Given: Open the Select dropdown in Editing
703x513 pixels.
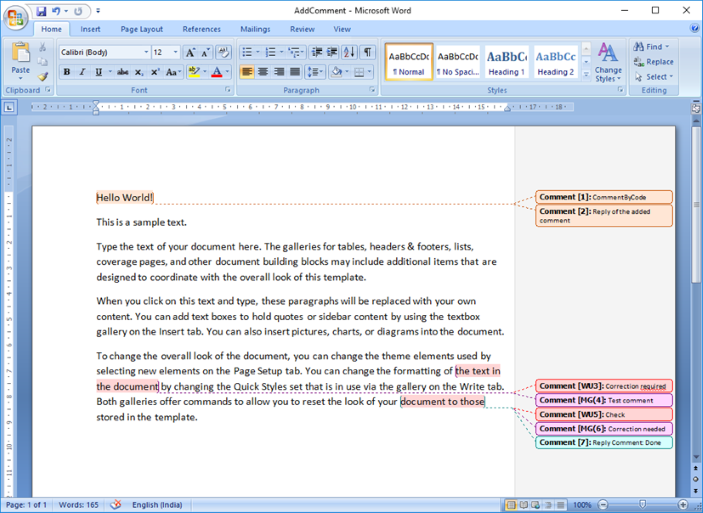Looking at the screenshot, I should pos(654,77).
